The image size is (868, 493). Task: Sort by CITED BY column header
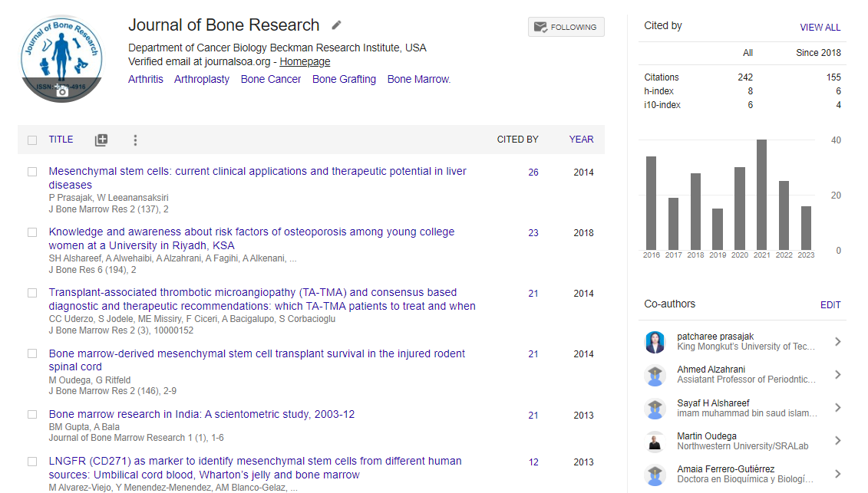point(517,140)
